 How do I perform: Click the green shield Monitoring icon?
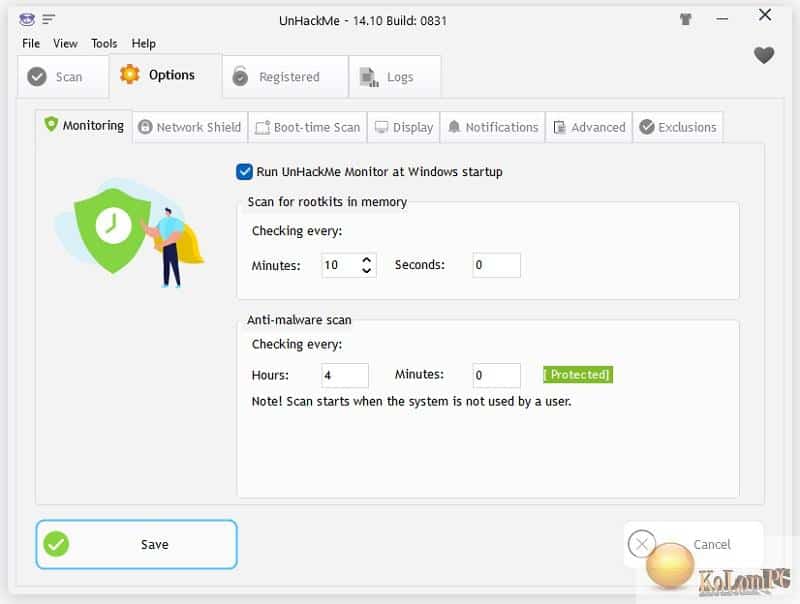pyautogui.click(x=51, y=124)
